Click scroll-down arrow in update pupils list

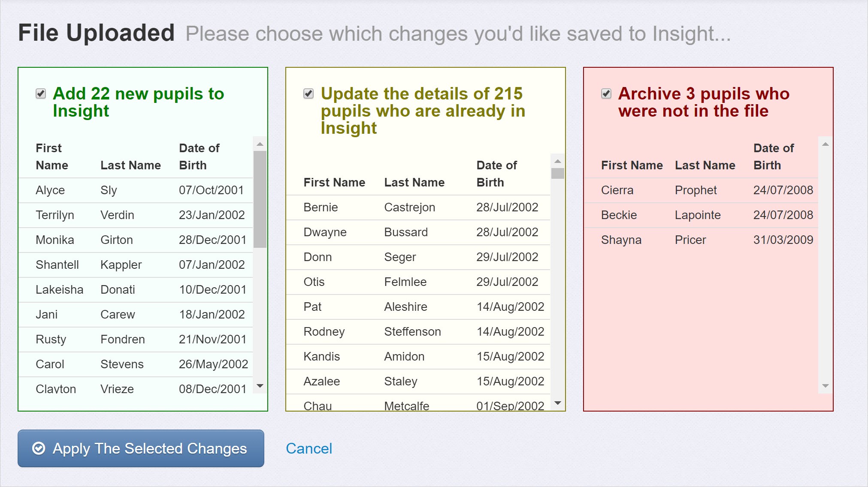pyautogui.click(x=558, y=403)
